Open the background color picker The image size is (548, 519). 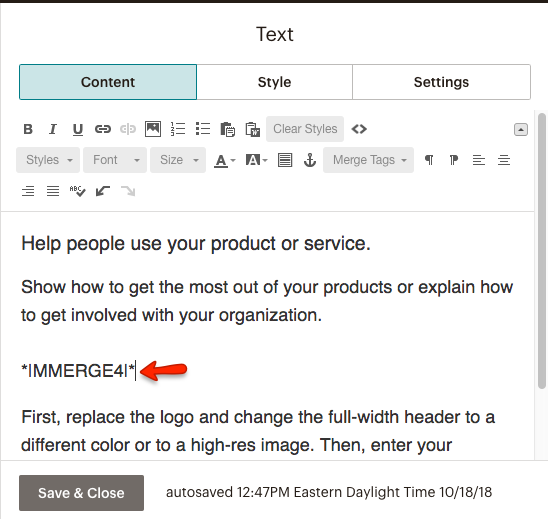tap(257, 160)
